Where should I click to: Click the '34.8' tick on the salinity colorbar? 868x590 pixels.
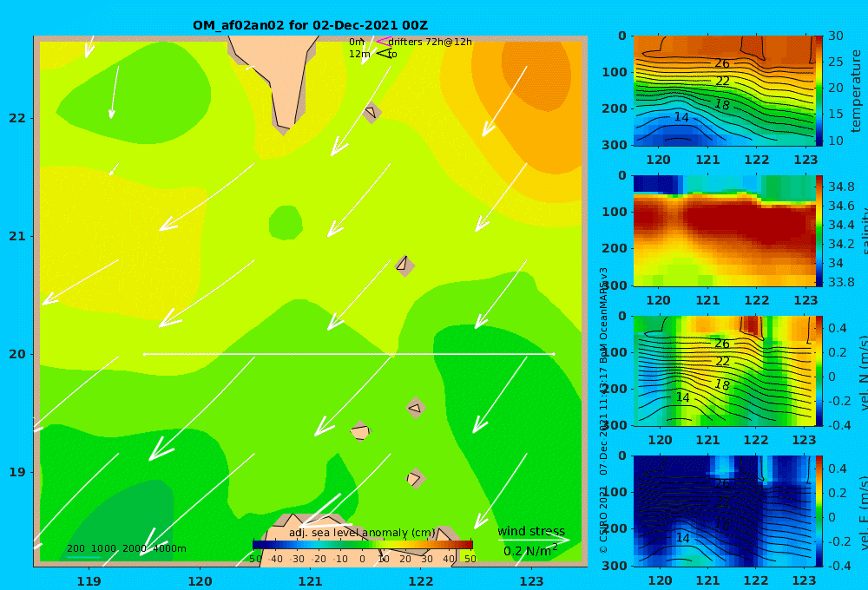tap(841, 187)
